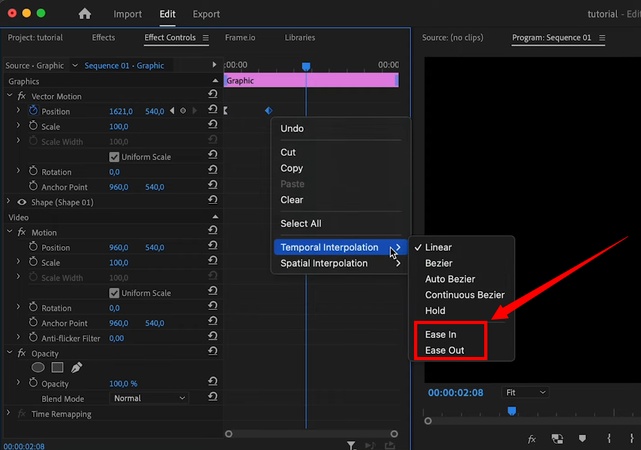The width and height of the screenshot is (641, 450).
Task: Select the rectangle mask tool under Opacity
Action: 57,368
